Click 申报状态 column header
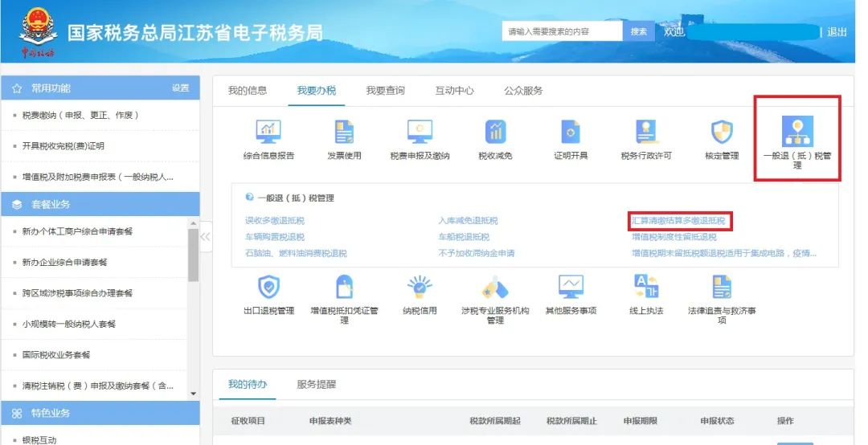 click(717, 421)
